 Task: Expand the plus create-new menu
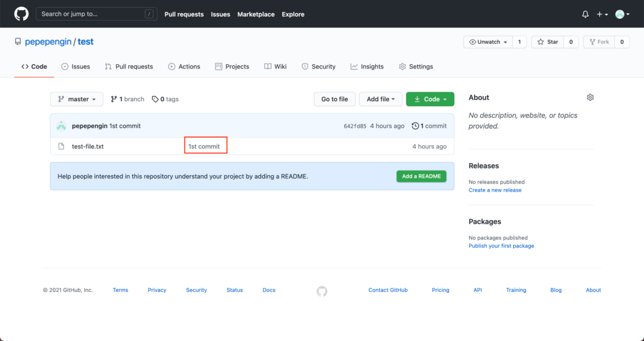click(x=602, y=14)
